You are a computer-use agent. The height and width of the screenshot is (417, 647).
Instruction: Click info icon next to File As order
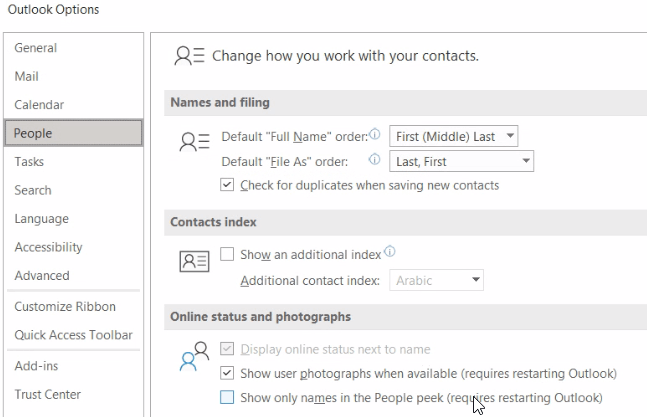374,159
